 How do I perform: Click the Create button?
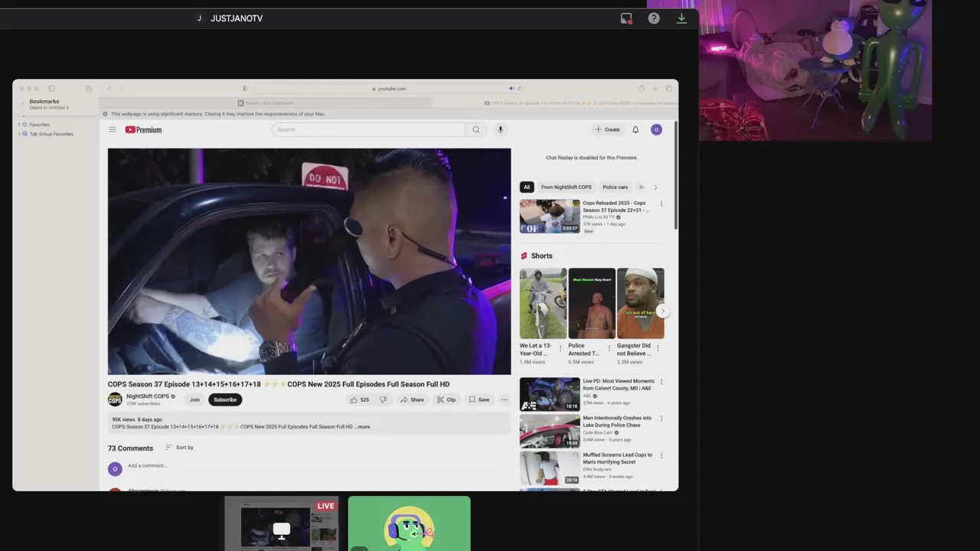(x=607, y=129)
